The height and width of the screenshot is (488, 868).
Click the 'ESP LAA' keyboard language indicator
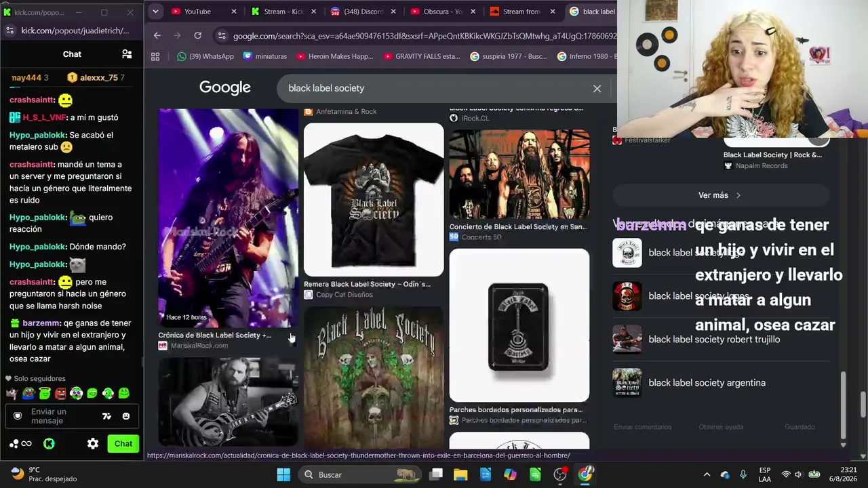point(765,474)
